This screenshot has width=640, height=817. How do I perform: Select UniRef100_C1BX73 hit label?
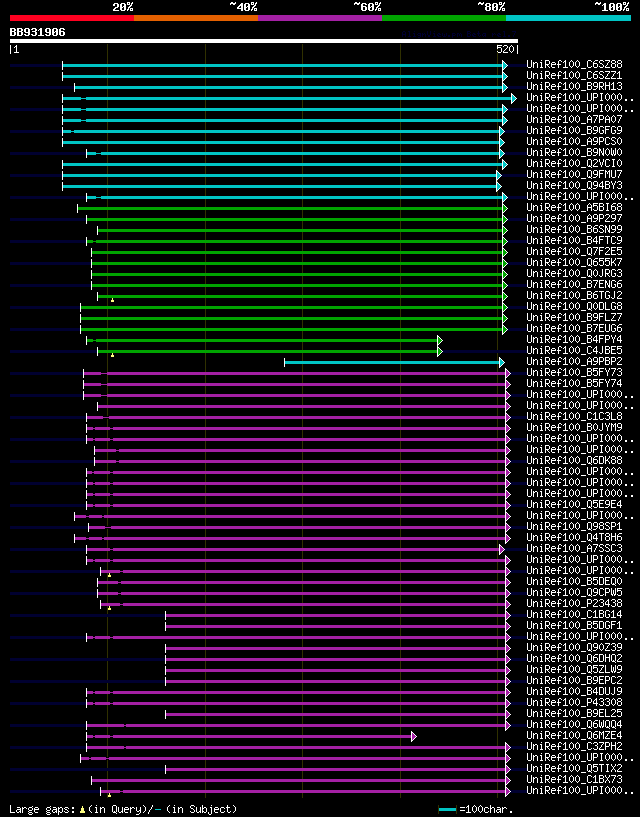(x=574, y=779)
